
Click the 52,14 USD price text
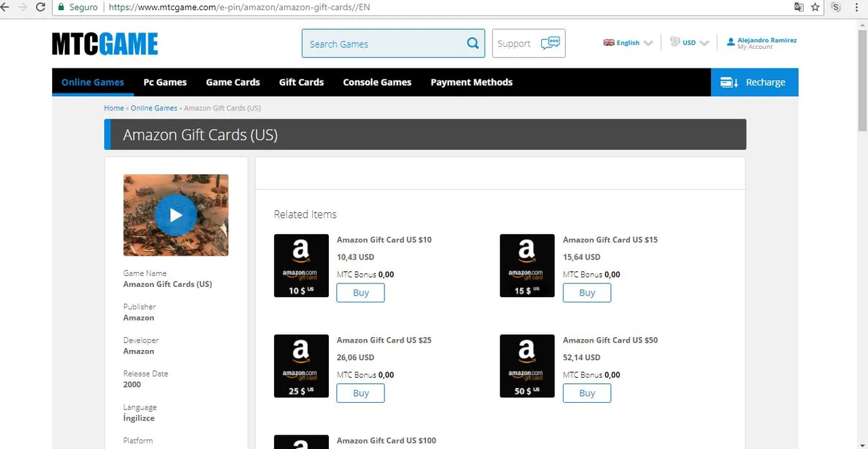click(581, 357)
